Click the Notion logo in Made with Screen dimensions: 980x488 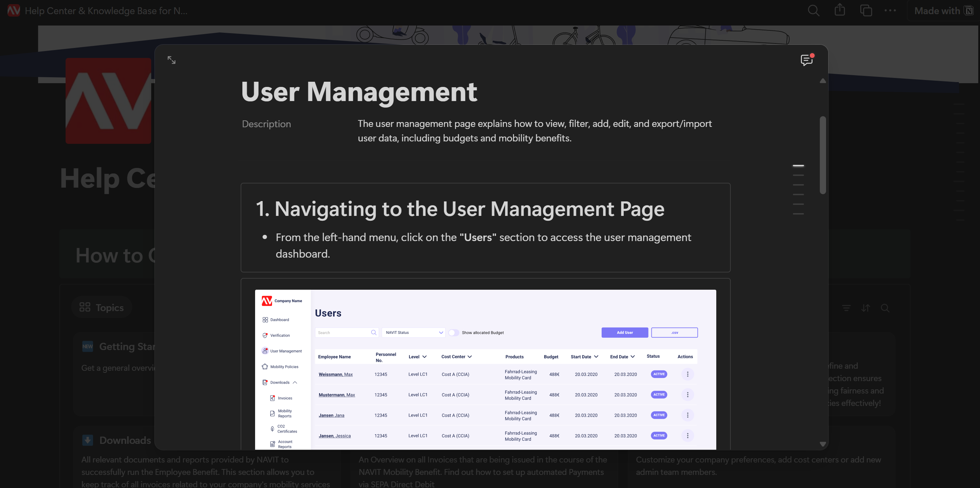pyautogui.click(x=969, y=10)
